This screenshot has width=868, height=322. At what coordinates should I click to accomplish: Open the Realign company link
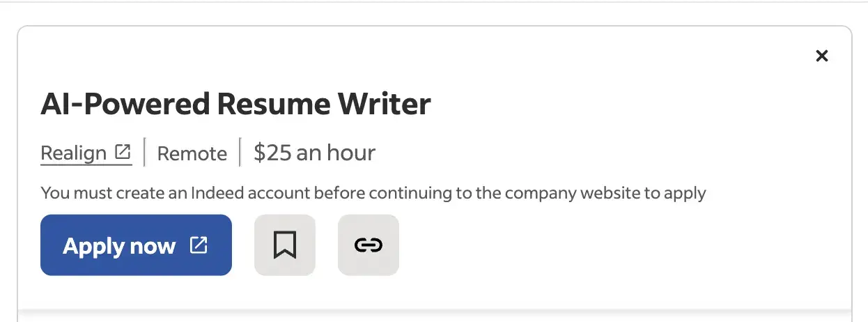74,153
